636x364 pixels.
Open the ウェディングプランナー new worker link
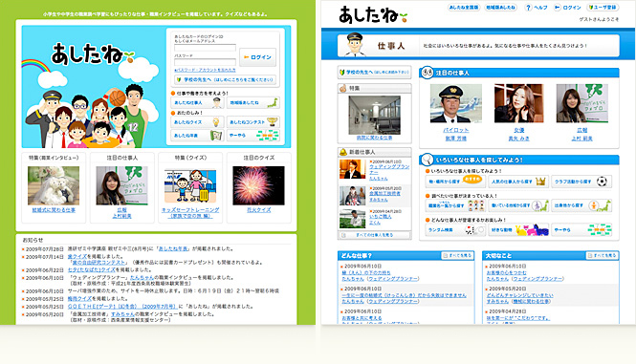389,169
